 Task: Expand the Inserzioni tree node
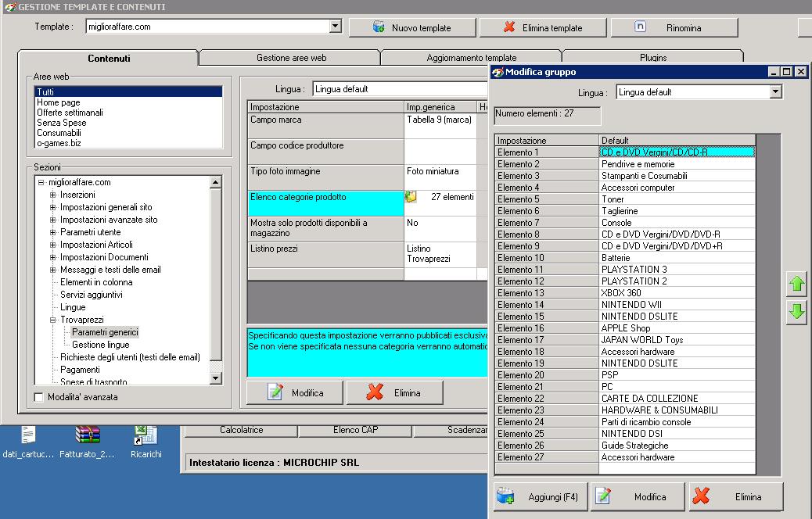53,195
